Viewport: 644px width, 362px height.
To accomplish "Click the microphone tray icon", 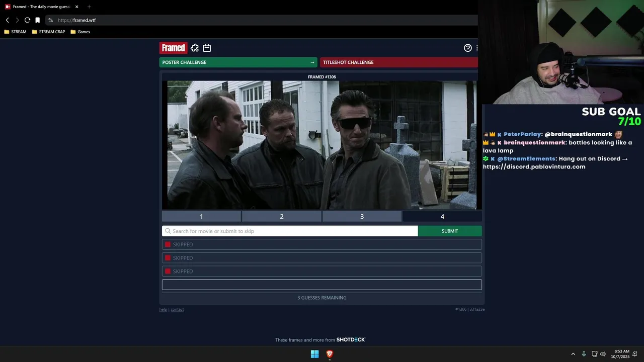I will tap(584, 354).
